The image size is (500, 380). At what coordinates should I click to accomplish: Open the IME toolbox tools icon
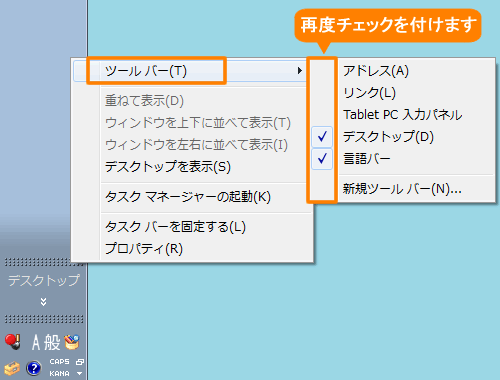coord(12,368)
